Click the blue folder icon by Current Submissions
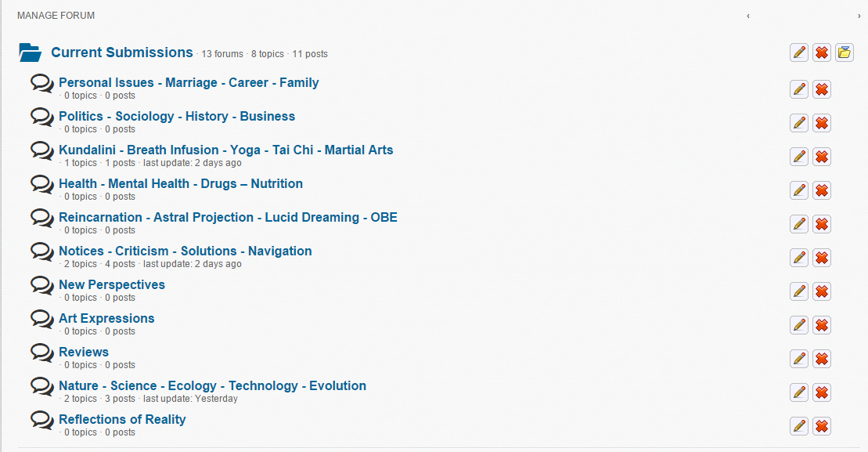This screenshot has width=868, height=452. pos(31,53)
